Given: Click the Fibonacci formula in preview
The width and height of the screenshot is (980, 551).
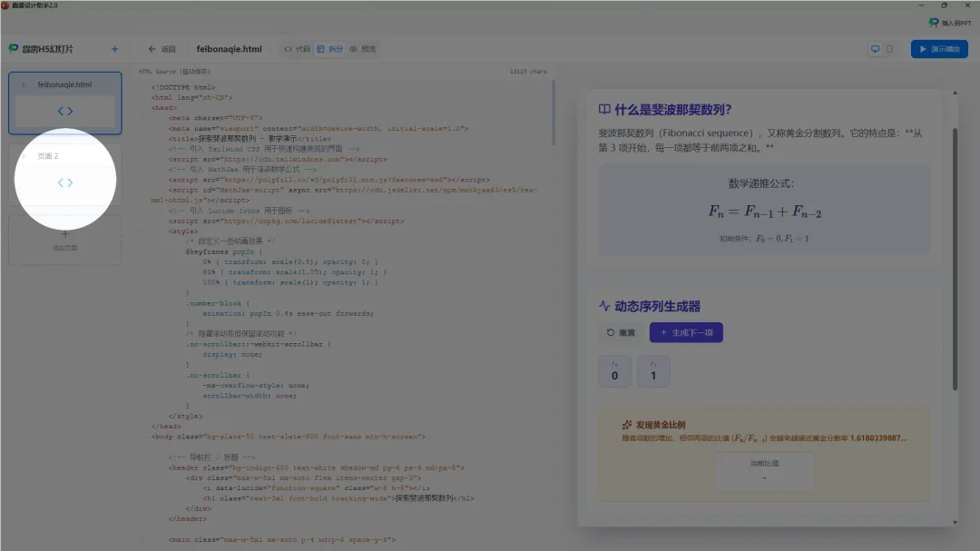Looking at the screenshot, I should point(764,212).
